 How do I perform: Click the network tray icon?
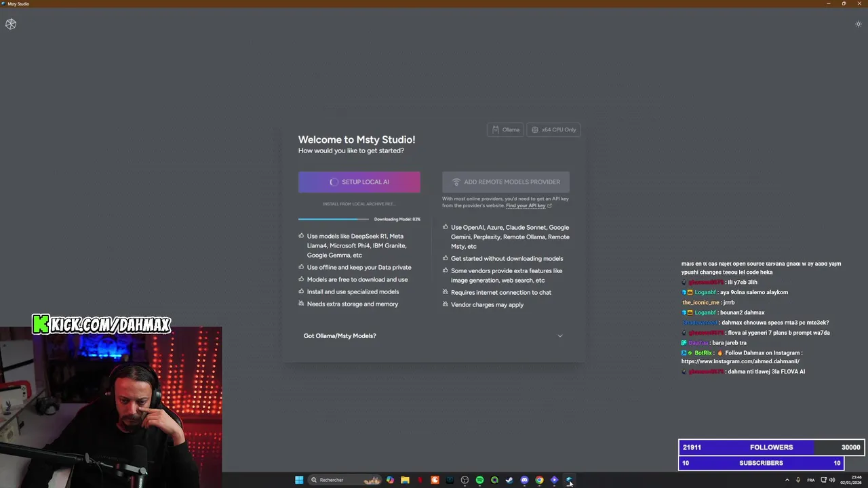coord(824,480)
